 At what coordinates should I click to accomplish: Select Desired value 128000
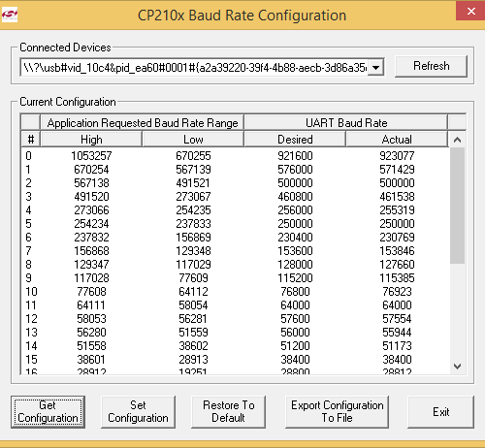(295, 265)
